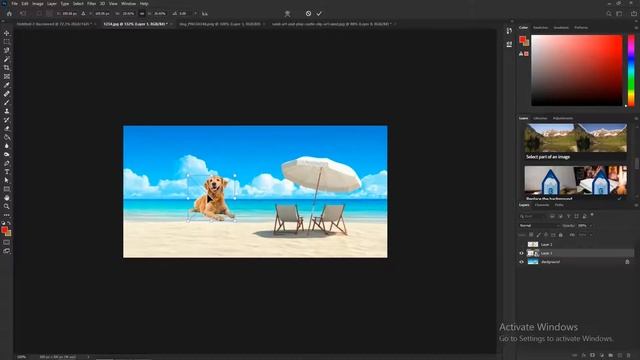Select the Hand tool
The image size is (640, 360).
(x=7, y=198)
